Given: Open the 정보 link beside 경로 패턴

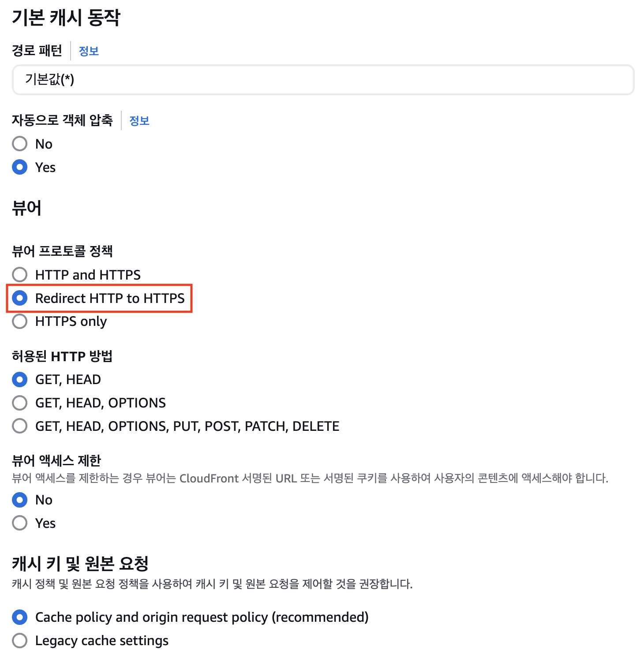Looking at the screenshot, I should click(x=89, y=51).
